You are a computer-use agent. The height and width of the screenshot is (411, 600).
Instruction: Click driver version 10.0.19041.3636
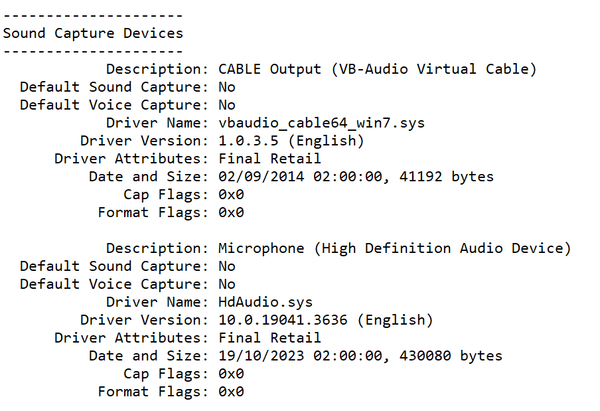click(x=283, y=320)
